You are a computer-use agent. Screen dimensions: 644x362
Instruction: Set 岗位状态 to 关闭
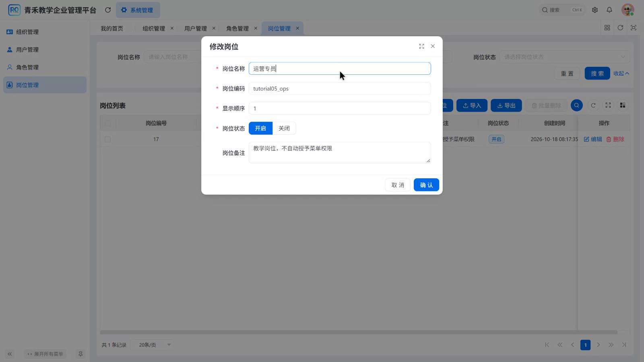(x=284, y=128)
